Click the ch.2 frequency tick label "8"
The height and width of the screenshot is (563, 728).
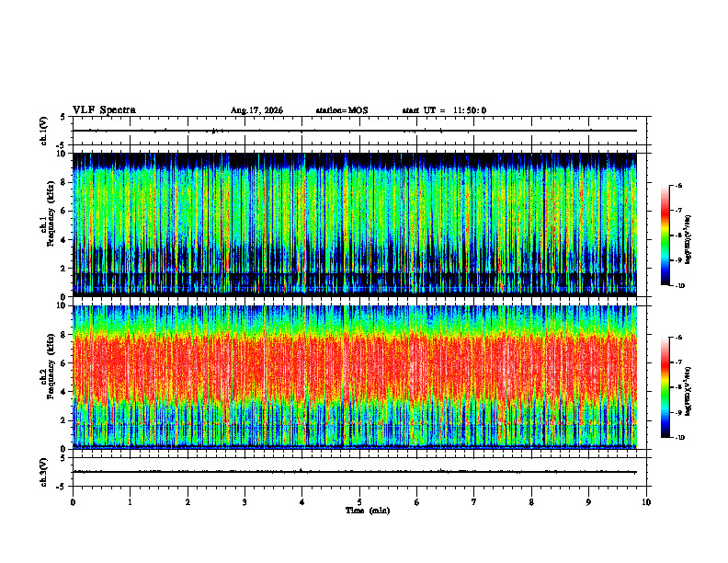[64, 335]
